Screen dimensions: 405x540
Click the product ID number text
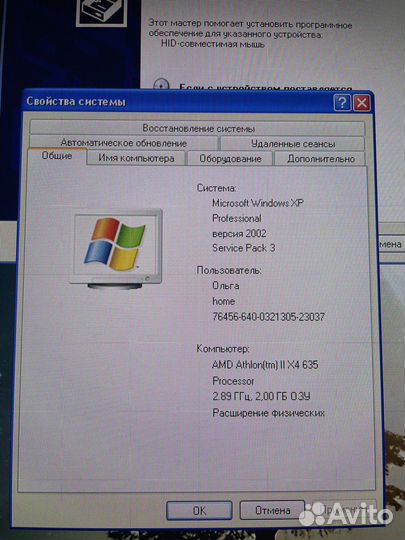pyautogui.click(x=268, y=317)
